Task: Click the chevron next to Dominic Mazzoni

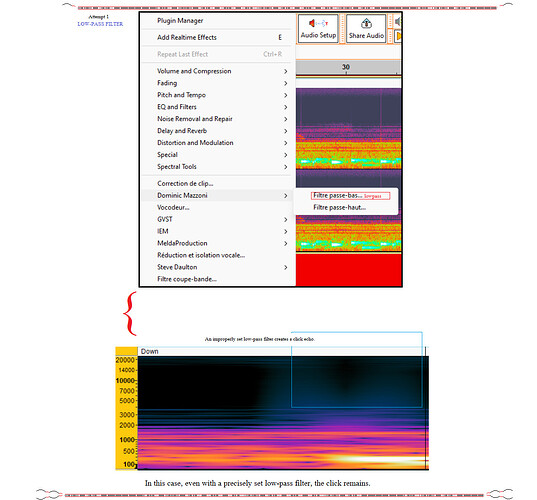Action: click(x=285, y=196)
